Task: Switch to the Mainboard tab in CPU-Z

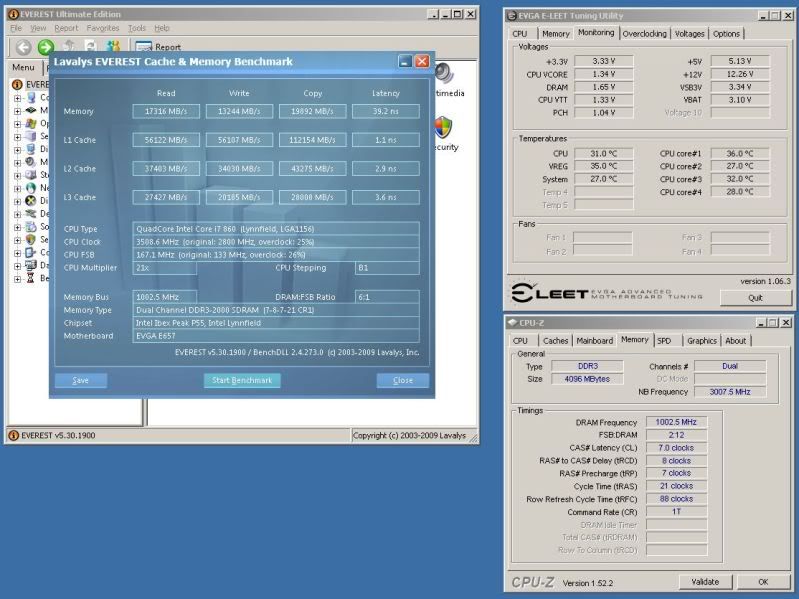Action: 595,341
